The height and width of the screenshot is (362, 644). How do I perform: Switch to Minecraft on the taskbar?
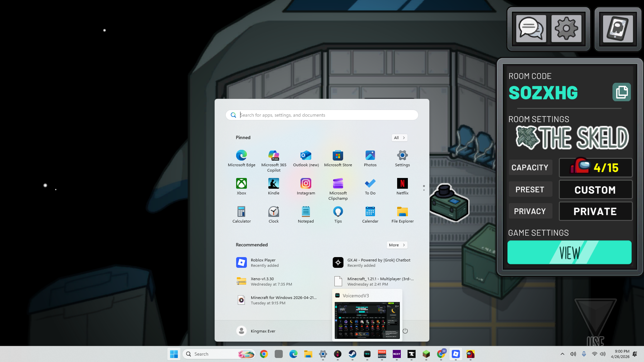426,354
